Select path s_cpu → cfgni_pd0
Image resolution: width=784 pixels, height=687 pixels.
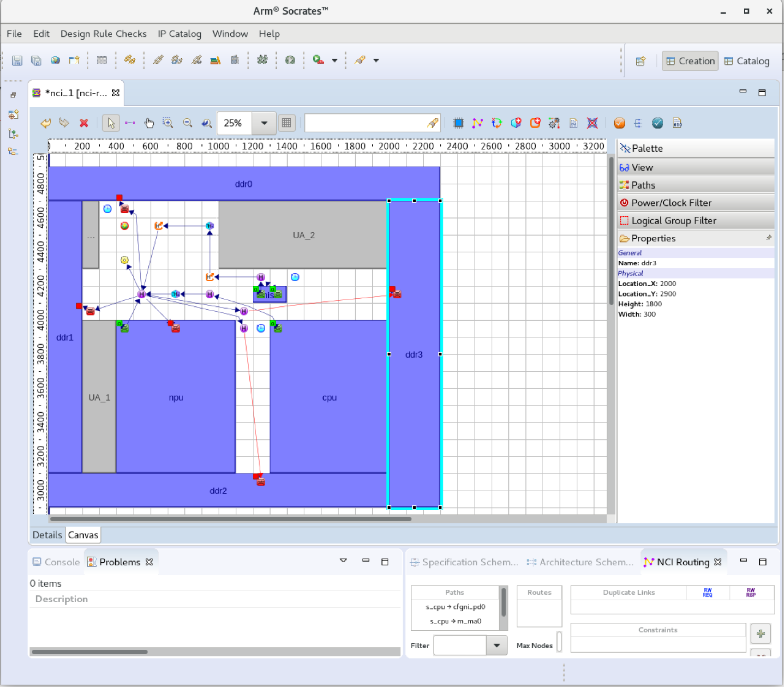455,607
